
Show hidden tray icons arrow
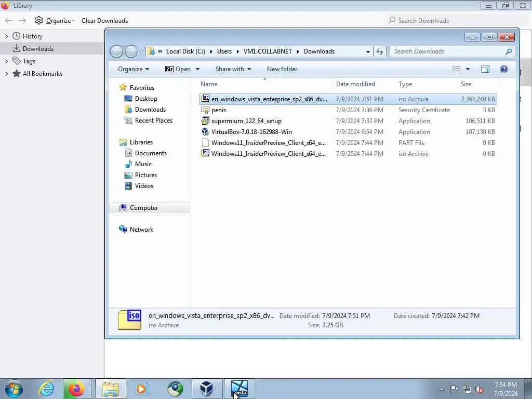(x=442, y=389)
